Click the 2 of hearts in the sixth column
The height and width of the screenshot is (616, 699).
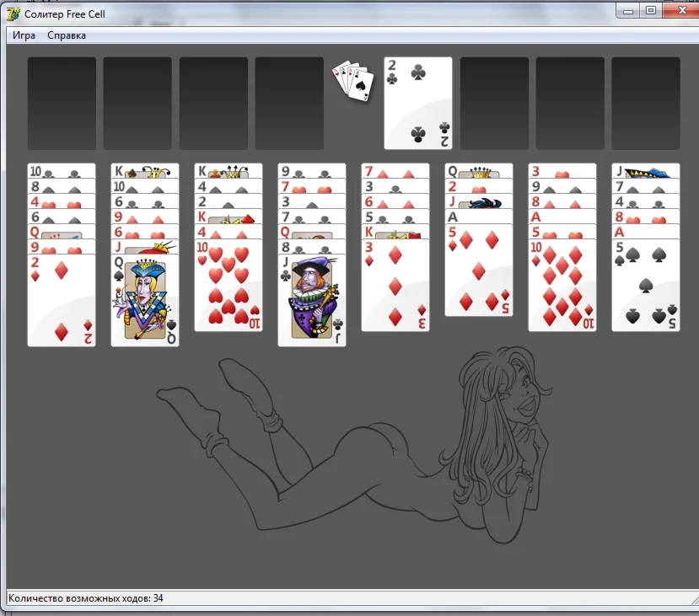(x=479, y=186)
